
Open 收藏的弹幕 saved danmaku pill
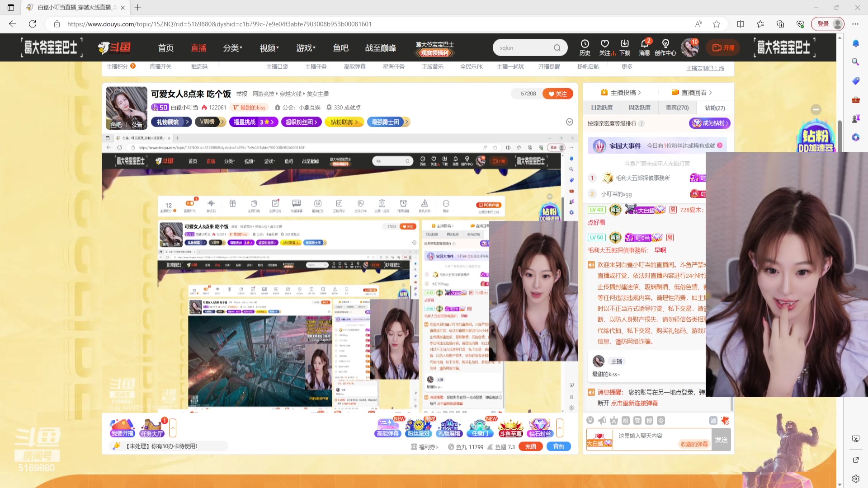pos(694,444)
